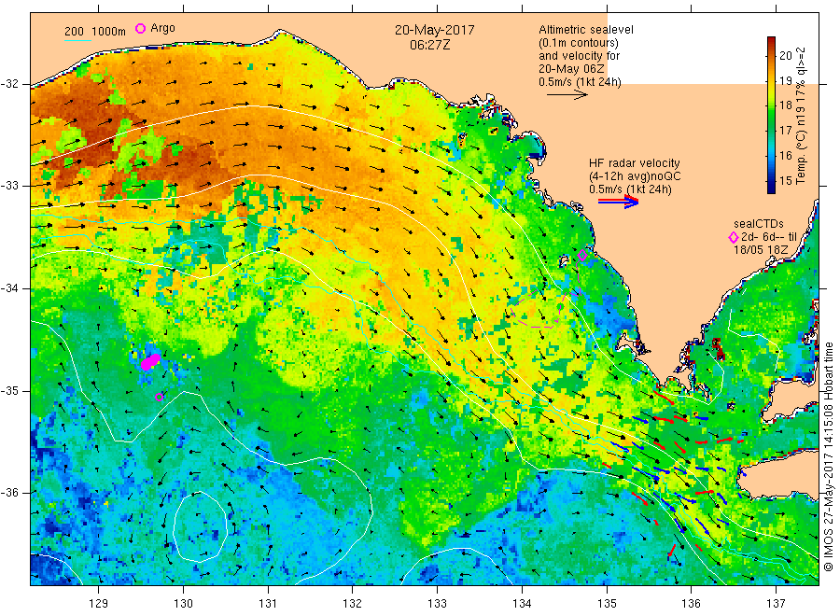
Task: Click the 'Argo' legend text
Action: 162,28
